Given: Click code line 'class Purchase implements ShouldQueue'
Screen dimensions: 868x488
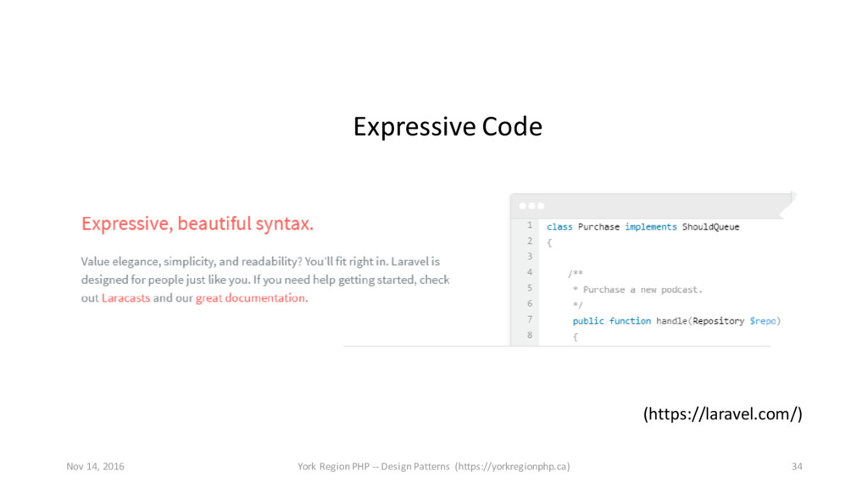Looking at the screenshot, I should 643,227.
